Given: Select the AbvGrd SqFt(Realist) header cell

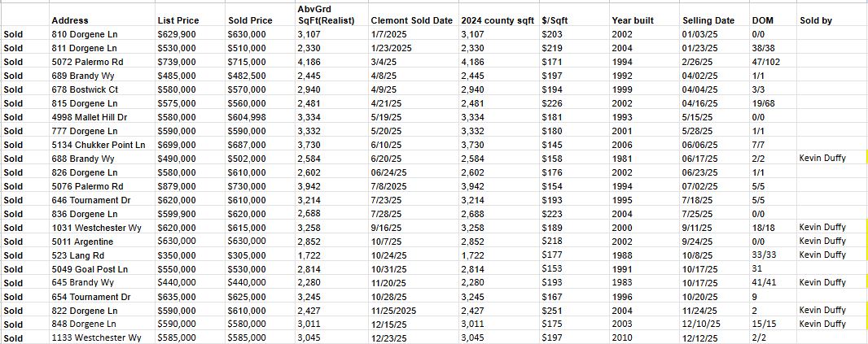Looking at the screenshot, I should (327, 15).
